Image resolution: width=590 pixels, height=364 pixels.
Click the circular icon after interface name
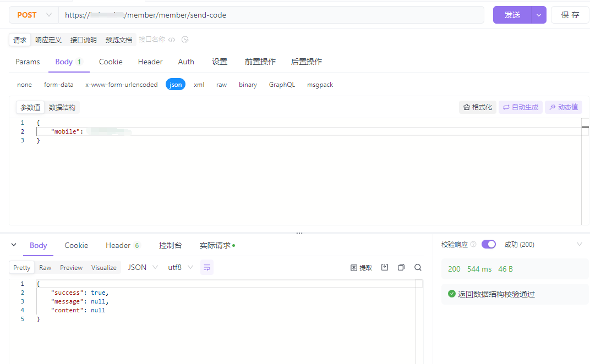click(x=185, y=40)
